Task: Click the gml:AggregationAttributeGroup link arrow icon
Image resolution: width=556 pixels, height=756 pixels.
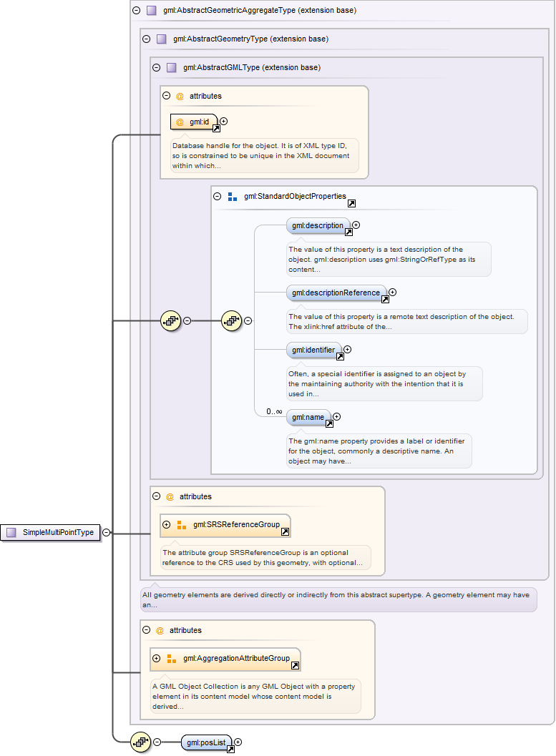Action: 295,666
